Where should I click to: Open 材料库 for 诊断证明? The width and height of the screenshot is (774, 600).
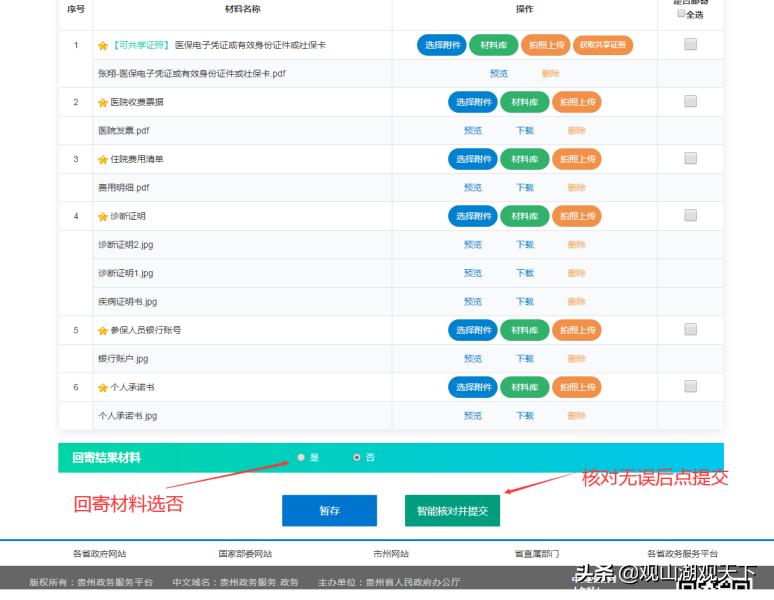point(525,216)
